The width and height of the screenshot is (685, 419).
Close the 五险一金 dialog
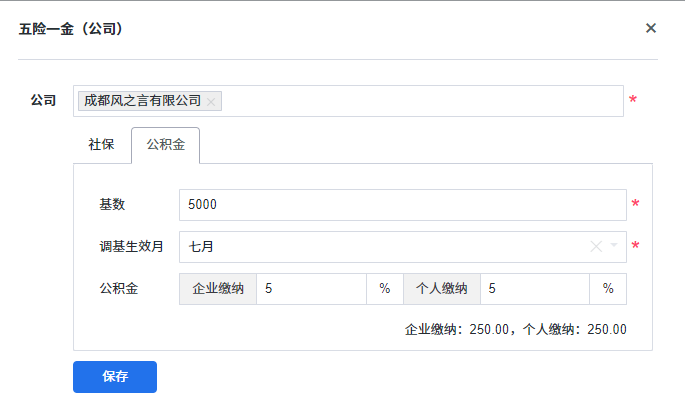coord(650,28)
